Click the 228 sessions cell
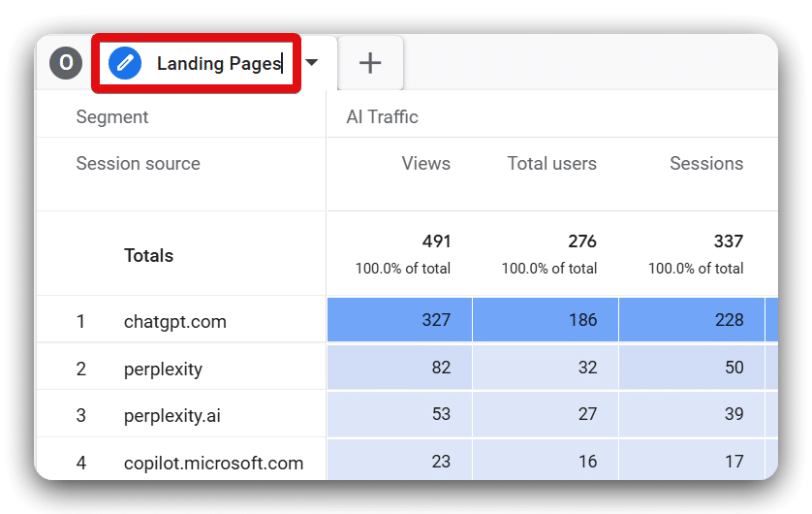The width and height of the screenshot is (812, 514). (692, 320)
